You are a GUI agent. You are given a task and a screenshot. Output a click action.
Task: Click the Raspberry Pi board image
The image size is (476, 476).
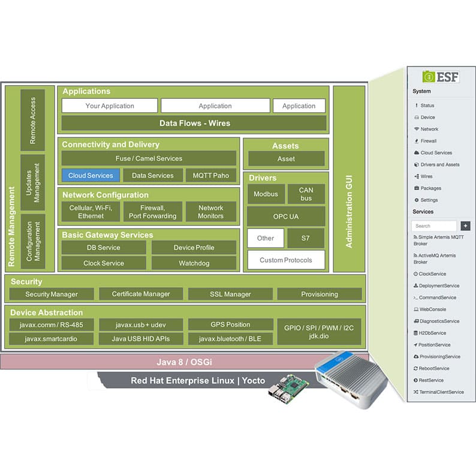(288, 389)
